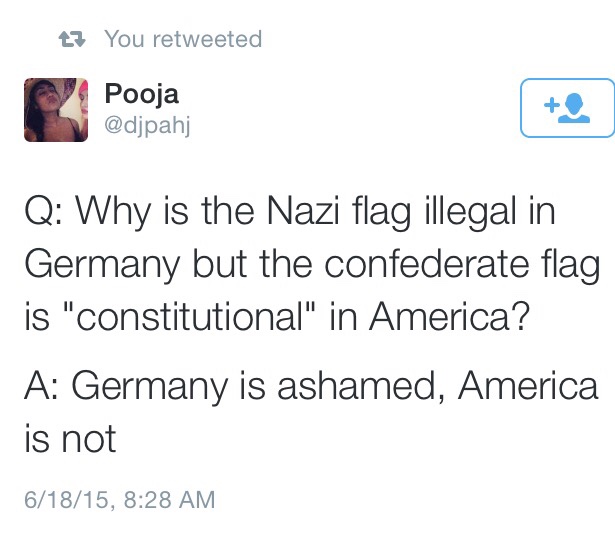
Task: Click the retweet arrows icon
Action: (72, 40)
